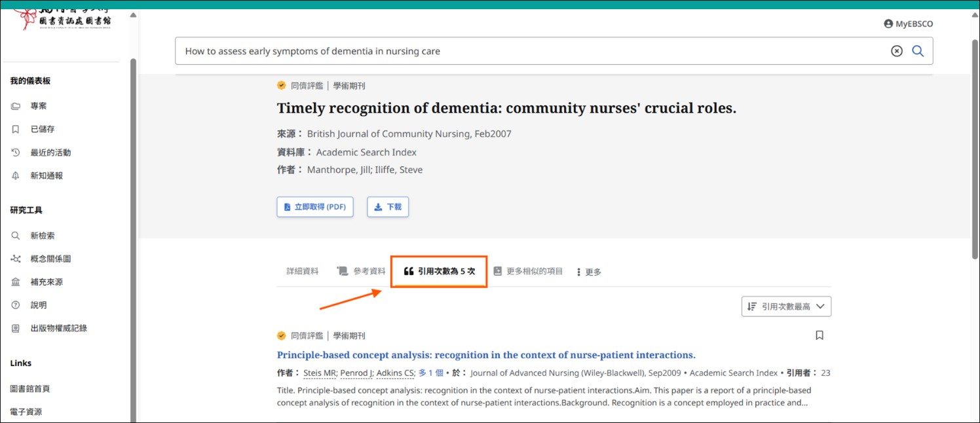
Task: Open 概念關係圖 concept map tool
Action: click(x=50, y=259)
